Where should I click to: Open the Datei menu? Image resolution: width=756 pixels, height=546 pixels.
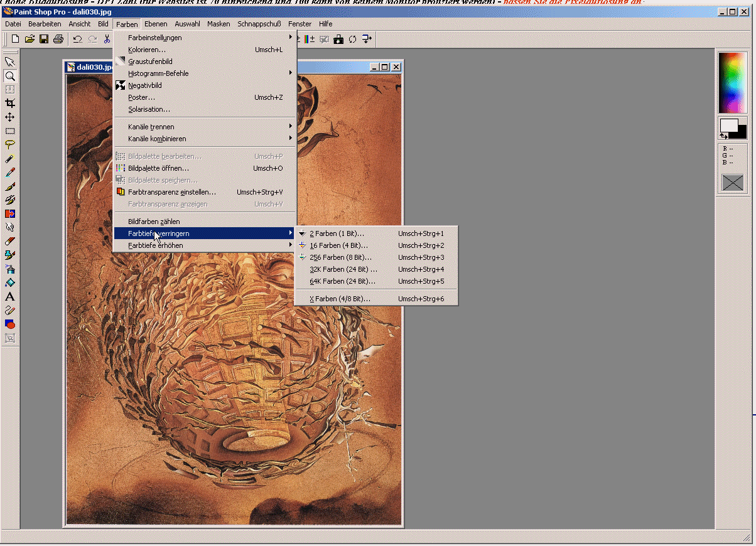coord(13,24)
